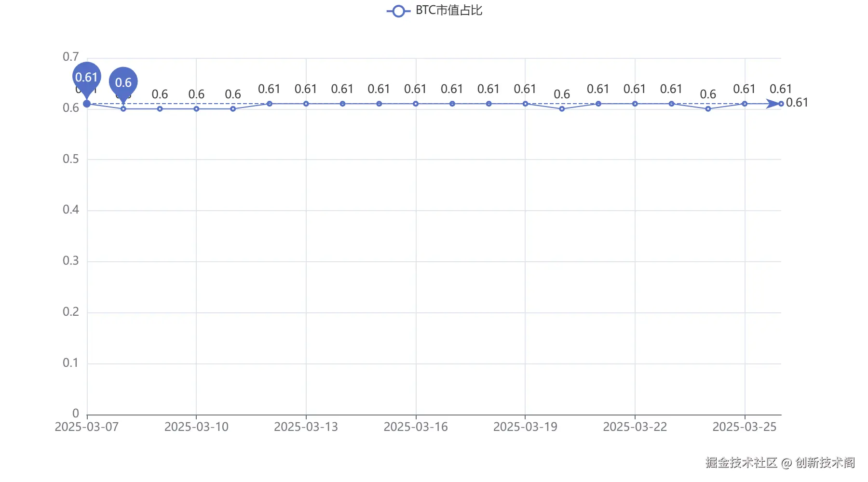Click the 2025-03-07 x-axis label
This screenshot has height=482, width=868.
point(87,427)
